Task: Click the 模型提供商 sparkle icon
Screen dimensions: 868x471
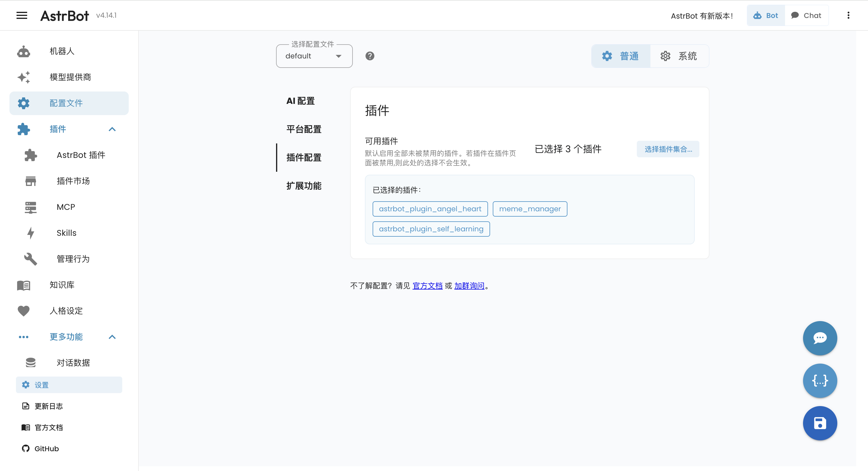Action: click(x=23, y=77)
